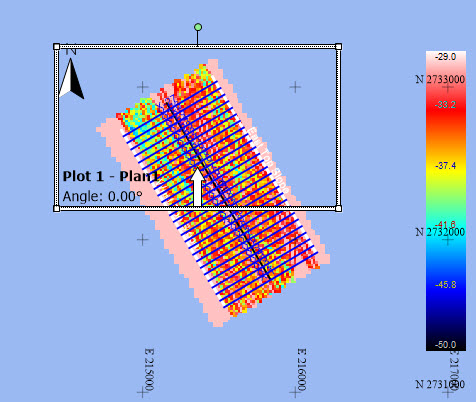
Task: Click the -50.0 dark end of color scale
Action: [446, 345]
